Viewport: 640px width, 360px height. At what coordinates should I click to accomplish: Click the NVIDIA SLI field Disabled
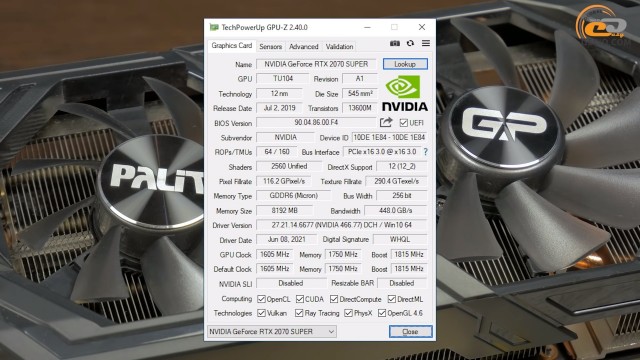pos(291,283)
